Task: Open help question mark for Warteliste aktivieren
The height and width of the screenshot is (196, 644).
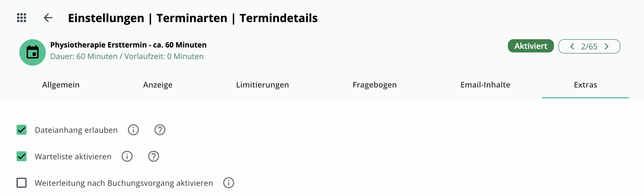Action: click(x=154, y=156)
